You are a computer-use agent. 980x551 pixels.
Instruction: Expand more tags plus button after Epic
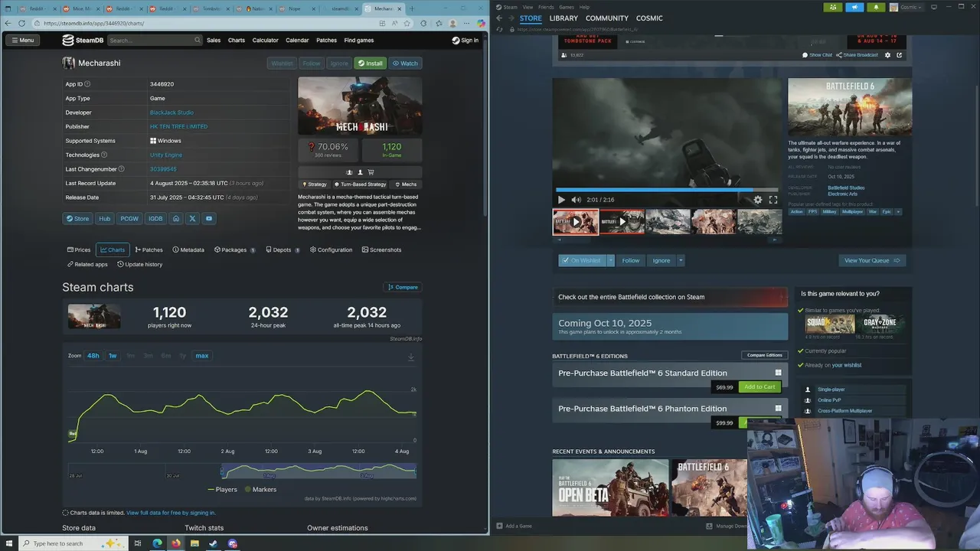coord(898,212)
